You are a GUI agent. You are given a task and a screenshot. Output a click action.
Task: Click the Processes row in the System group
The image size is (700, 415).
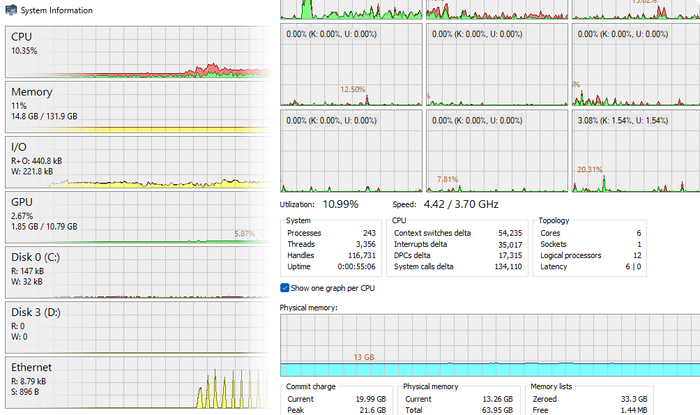[331, 233]
